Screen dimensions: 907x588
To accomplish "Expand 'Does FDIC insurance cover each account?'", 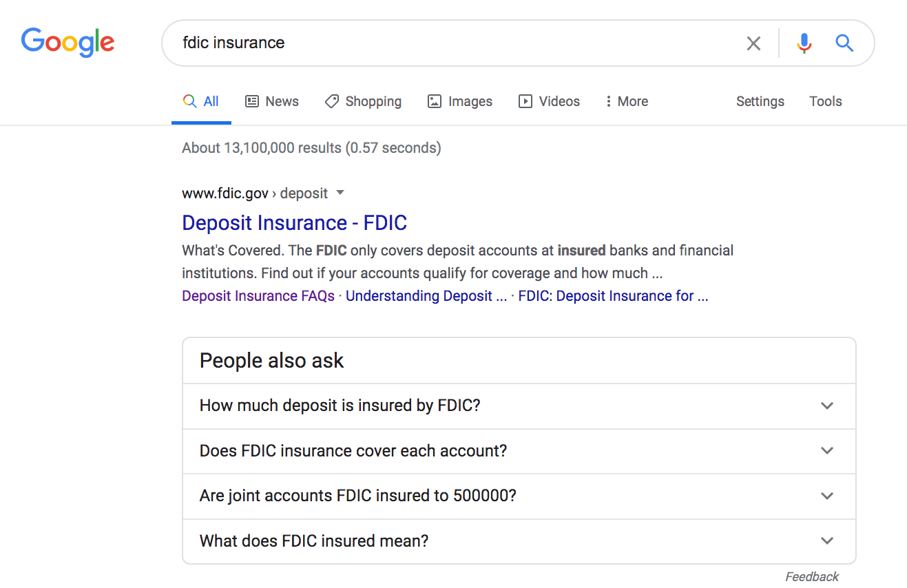I will (519, 451).
